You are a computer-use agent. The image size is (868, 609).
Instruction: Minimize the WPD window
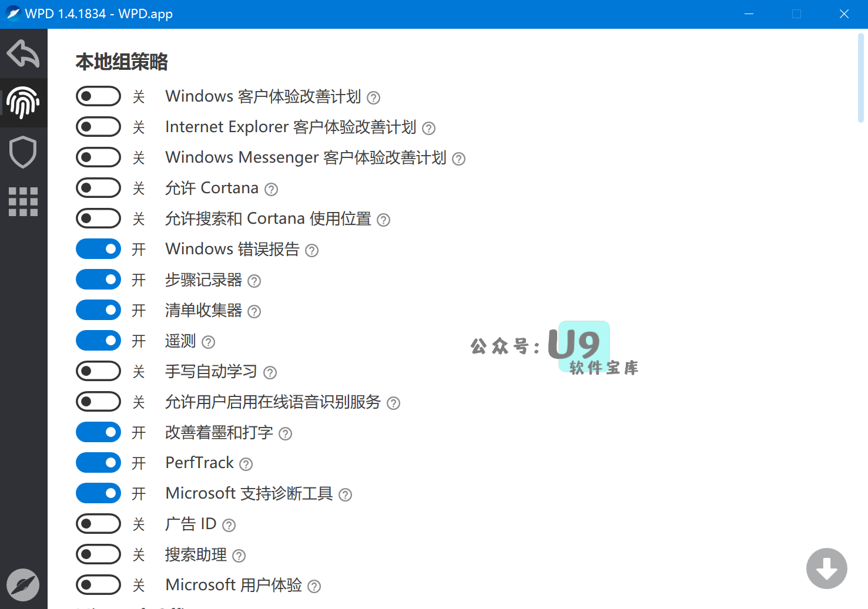coord(749,14)
